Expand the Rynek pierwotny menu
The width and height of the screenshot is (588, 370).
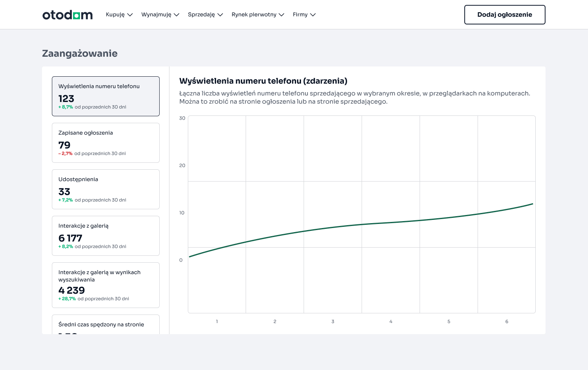tap(258, 14)
